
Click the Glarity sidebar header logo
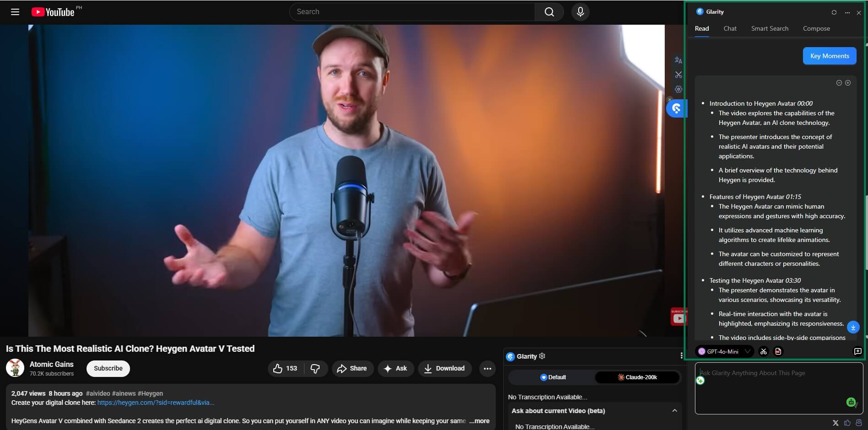700,12
